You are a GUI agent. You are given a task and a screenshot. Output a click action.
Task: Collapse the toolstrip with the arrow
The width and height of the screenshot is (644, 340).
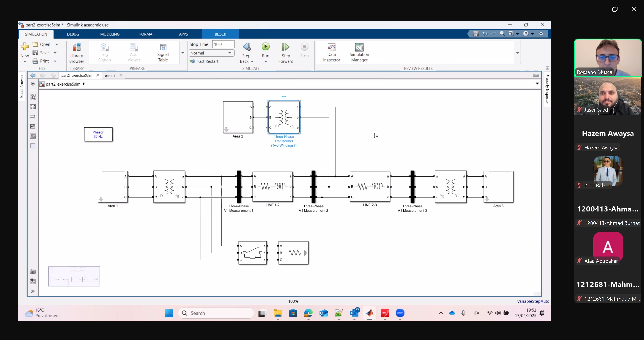point(547,68)
